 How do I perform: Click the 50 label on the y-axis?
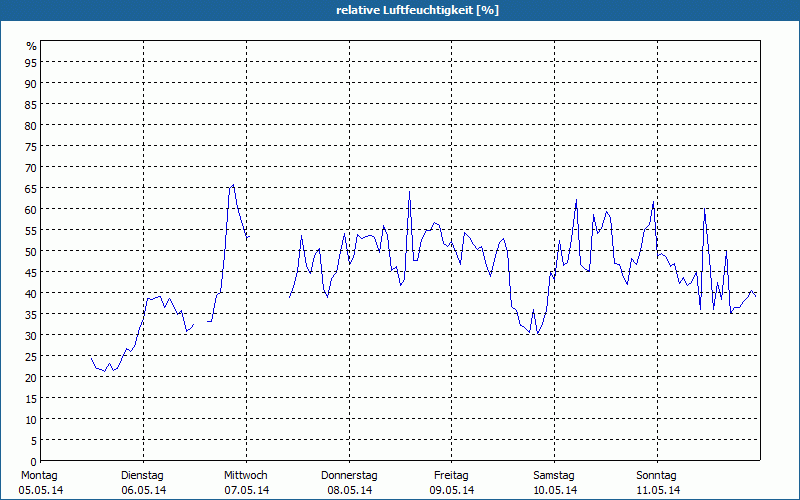point(31,251)
